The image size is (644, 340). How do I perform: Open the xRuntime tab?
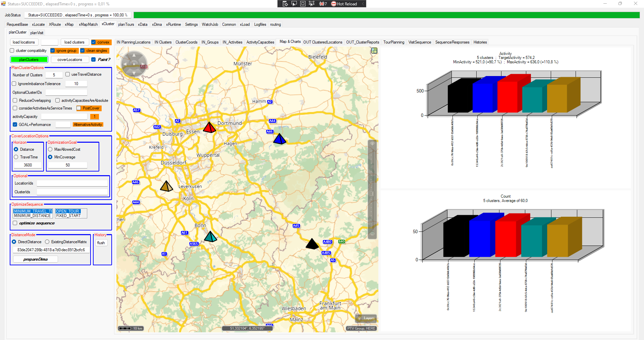click(x=173, y=24)
